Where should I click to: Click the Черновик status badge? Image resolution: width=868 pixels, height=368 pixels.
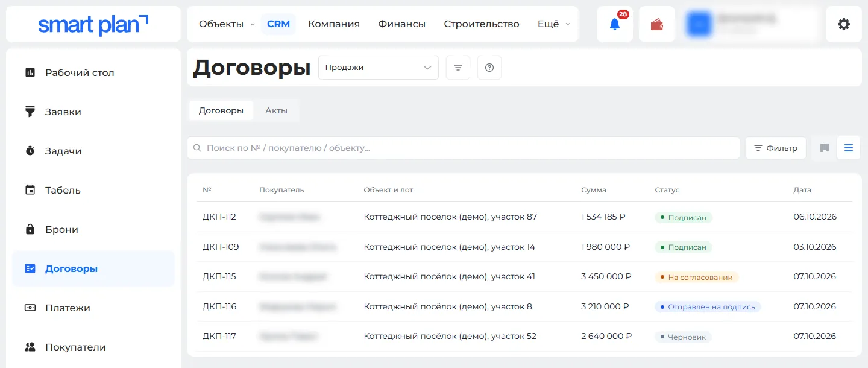(x=683, y=337)
